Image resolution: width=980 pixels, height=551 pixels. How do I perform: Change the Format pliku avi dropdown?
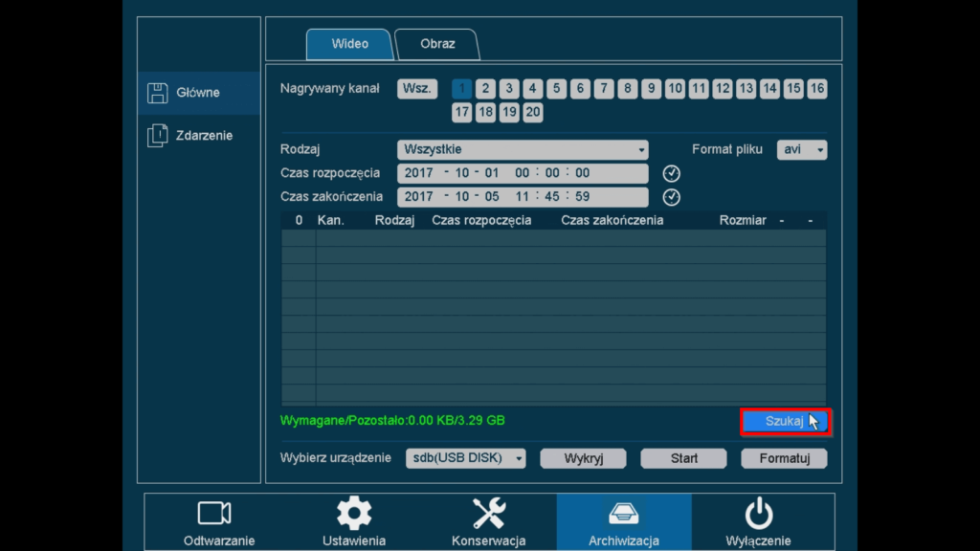802,149
